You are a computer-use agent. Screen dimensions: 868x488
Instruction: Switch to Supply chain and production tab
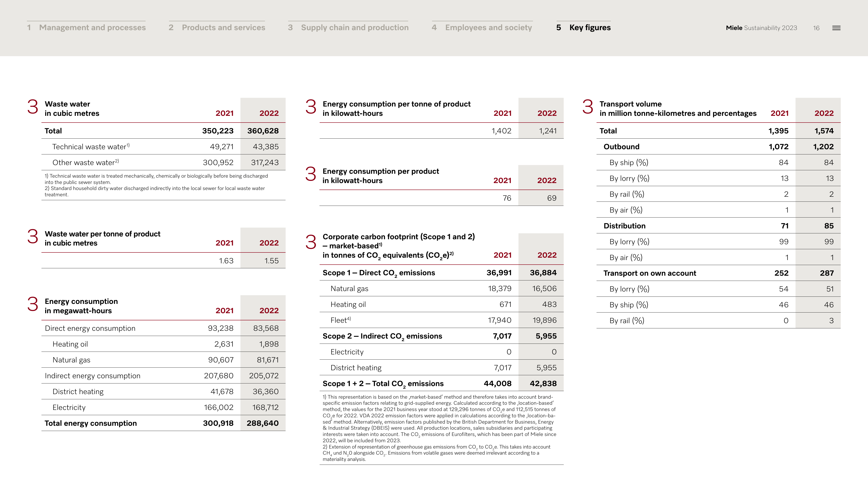pos(349,28)
